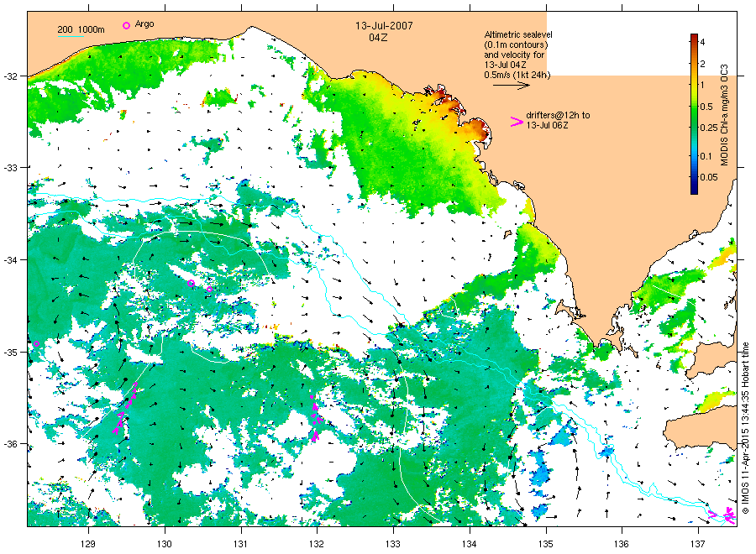The image size is (756, 554).
Task: Click the colorbar tick label '2'
Action: (x=702, y=64)
